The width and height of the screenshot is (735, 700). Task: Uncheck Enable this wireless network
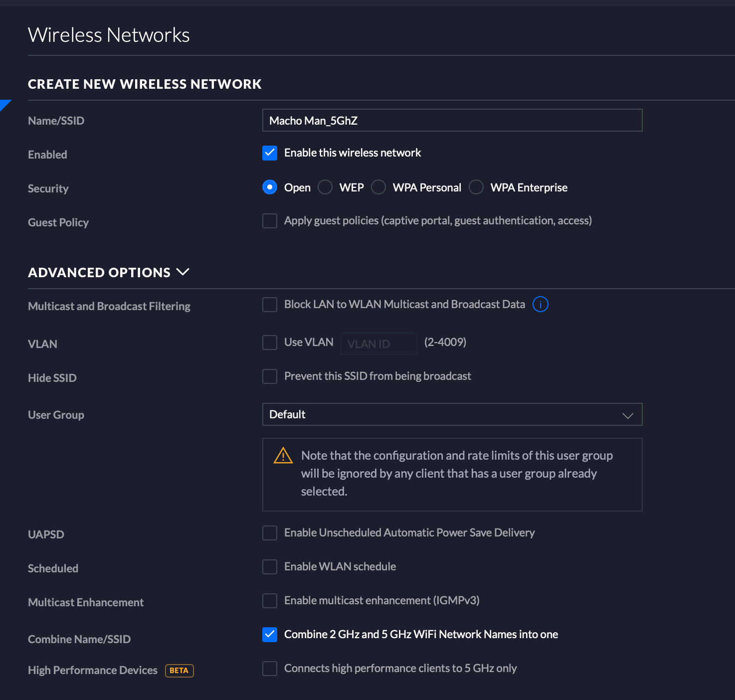270,153
